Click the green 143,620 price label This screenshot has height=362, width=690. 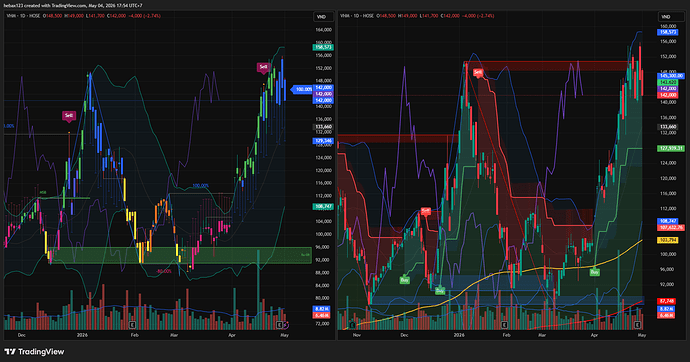point(667,82)
